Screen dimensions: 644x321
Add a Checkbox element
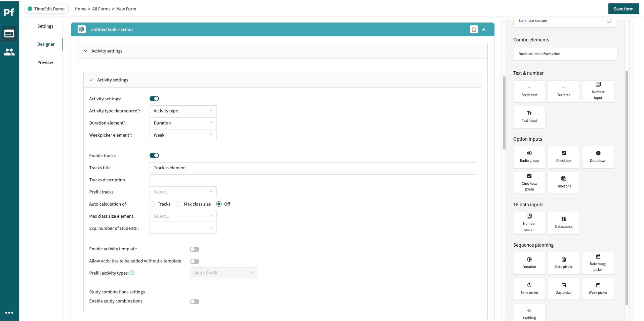564,157
